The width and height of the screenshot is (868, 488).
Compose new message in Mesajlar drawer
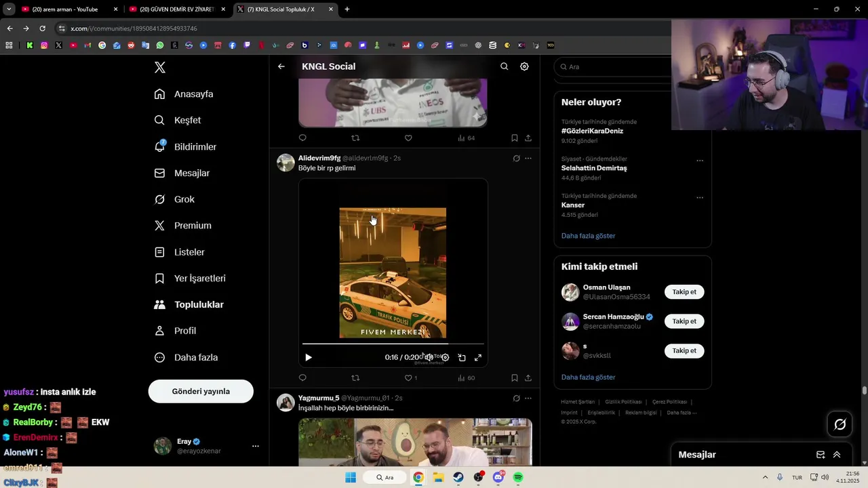821,455
